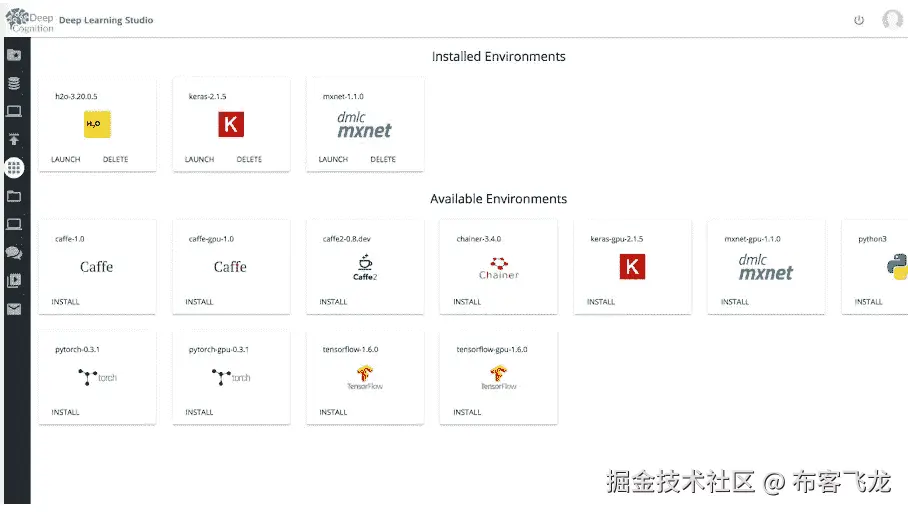Click the Keras logo on keras-gpu-2.1.5 card
Viewport: 908px width, 512px height.
coord(632,266)
